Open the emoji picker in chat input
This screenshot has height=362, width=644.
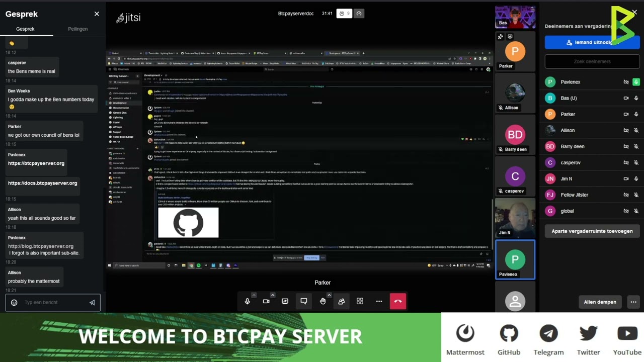(x=14, y=303)
